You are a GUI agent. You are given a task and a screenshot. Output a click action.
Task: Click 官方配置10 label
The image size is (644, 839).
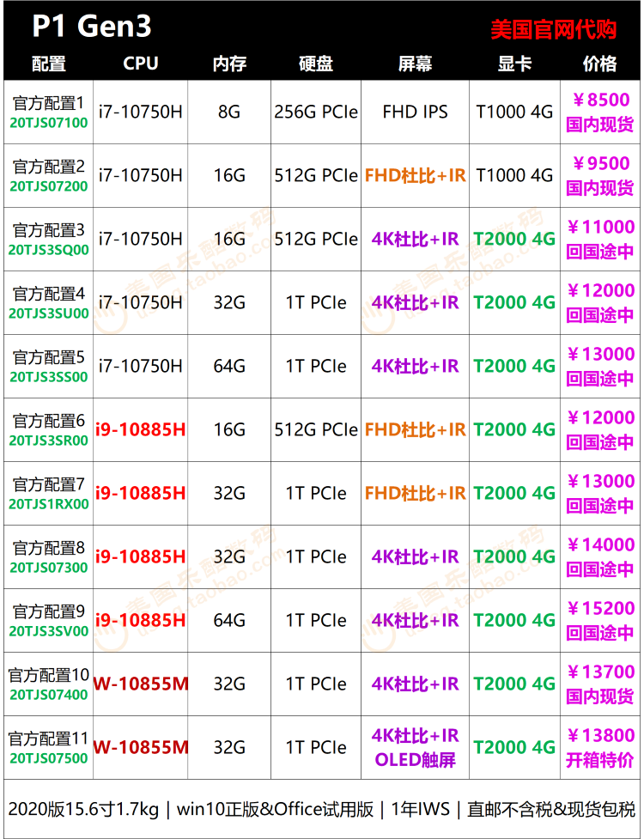pyautogui.click(x=49, y=675)
